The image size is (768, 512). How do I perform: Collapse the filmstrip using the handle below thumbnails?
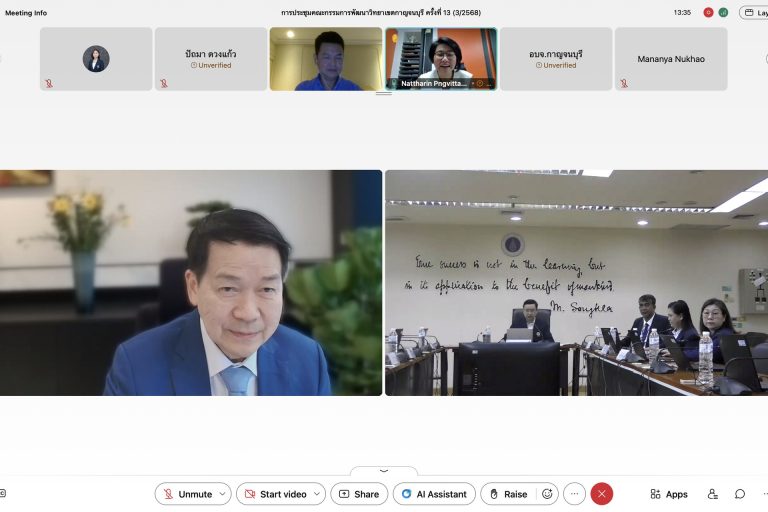[384, 94]
